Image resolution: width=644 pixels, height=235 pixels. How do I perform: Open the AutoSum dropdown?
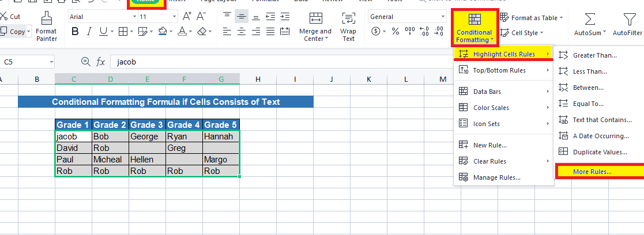click(x=605, y=33)
